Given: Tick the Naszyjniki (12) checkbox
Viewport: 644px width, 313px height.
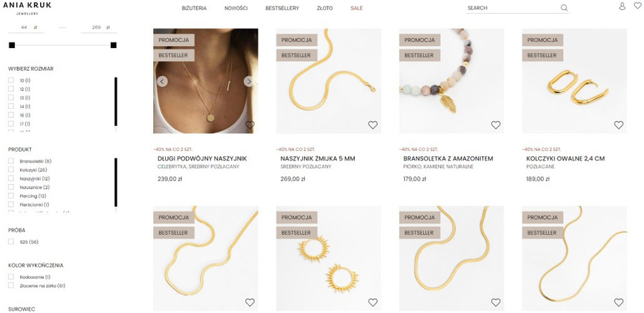Looking at the screenshot, I should (x=11, y=178).
